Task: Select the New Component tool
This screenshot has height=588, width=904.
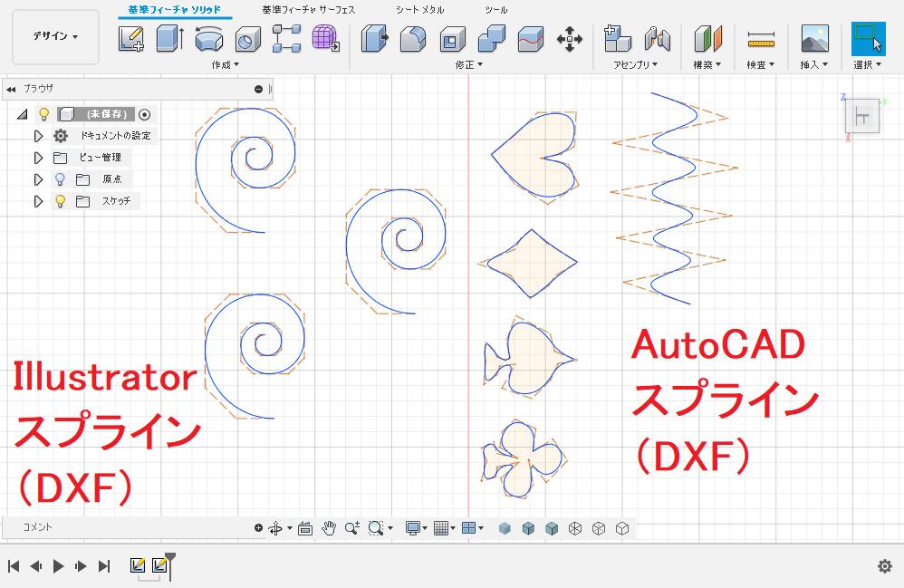Action: pos(617,39)
